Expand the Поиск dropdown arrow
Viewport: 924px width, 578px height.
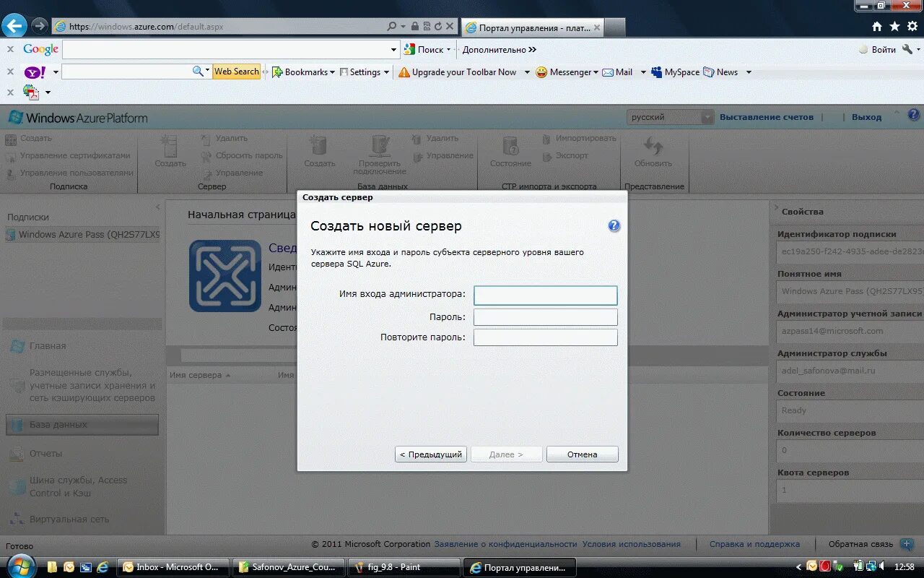(x=448, y=50)
